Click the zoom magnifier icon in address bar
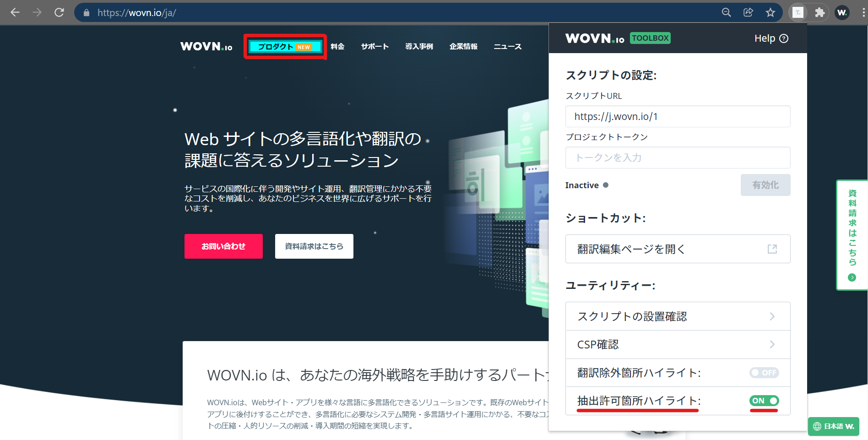 (x=726, y=12)
